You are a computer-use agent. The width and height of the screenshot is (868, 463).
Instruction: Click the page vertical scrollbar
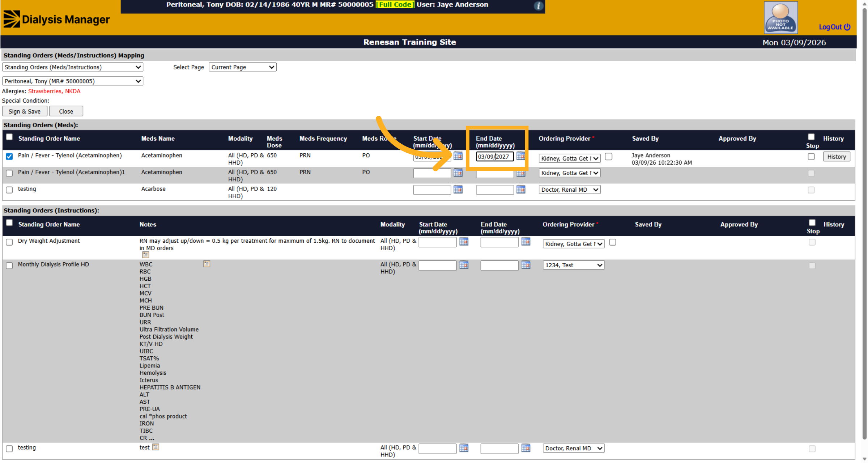864,224
